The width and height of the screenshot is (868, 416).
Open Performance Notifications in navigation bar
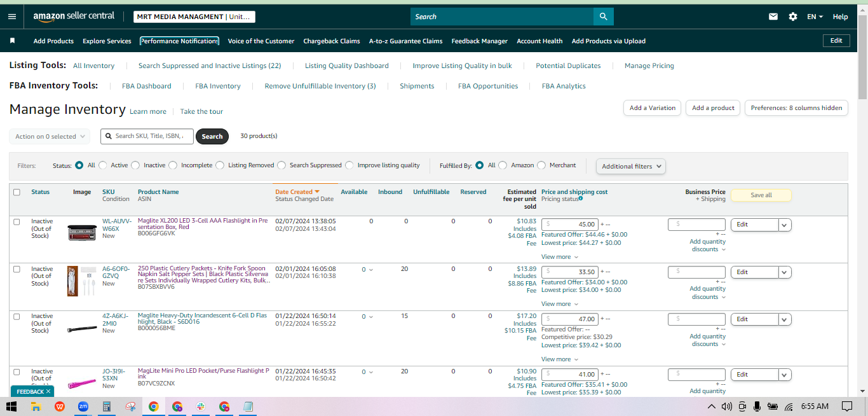point(179,41)
